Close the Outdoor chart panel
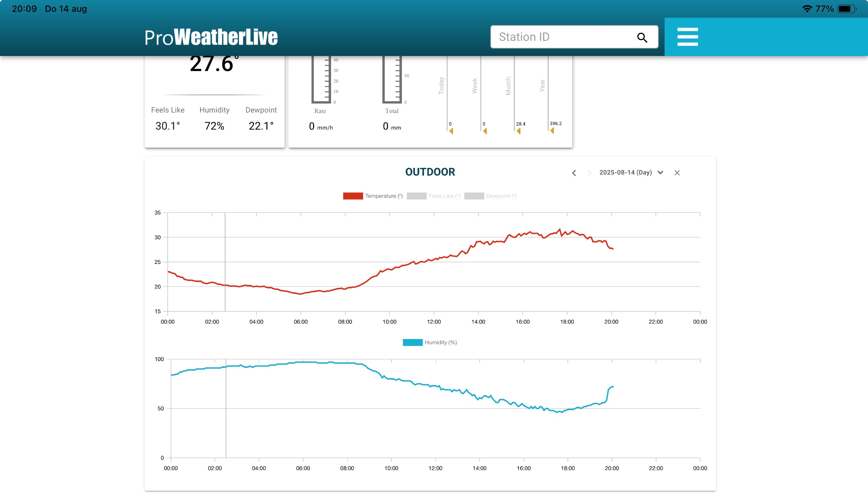Screen dimensions: 868x497 677,173
